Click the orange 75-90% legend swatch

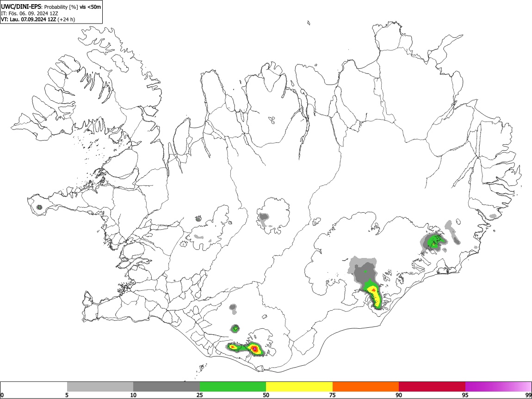tap(366, 387)
